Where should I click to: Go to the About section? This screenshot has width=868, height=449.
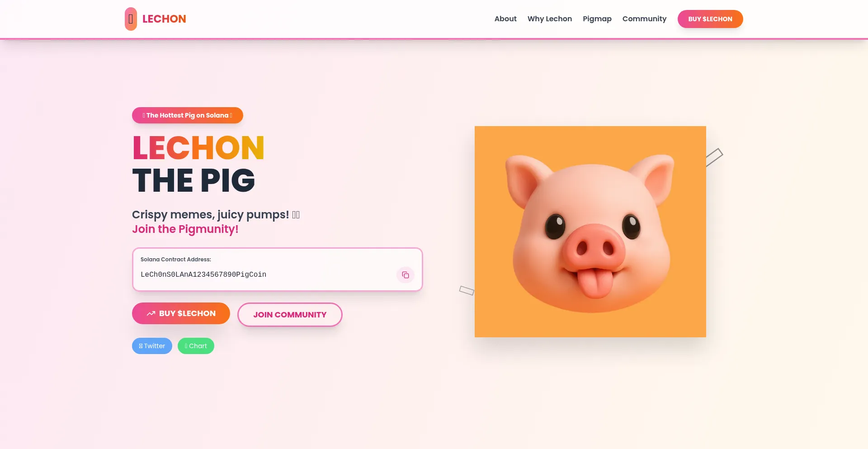pyautogui.click(x=505, y=19)
